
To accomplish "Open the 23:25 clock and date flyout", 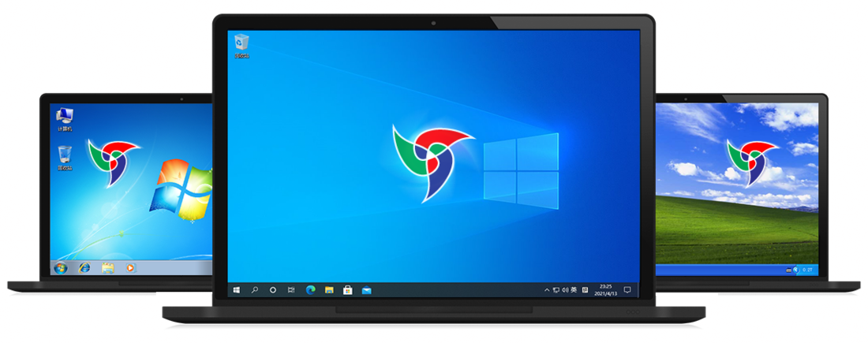I will click(x=605, y=290).
